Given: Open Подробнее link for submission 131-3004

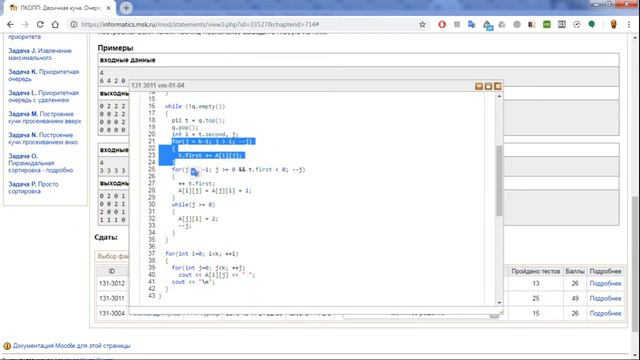Looking at the screenshot, I should click(605, 313).
